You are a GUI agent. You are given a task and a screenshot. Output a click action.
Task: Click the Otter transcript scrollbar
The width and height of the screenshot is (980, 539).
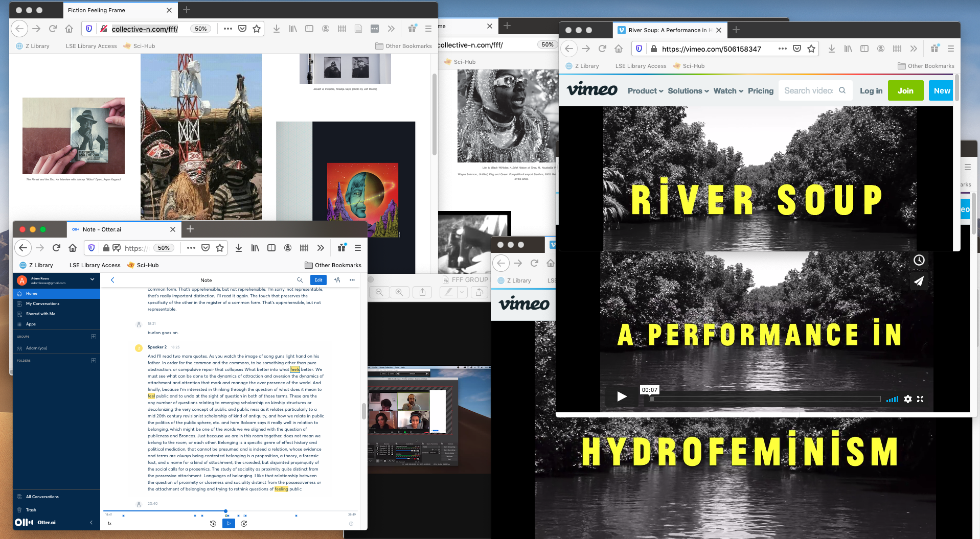(363, 411)
